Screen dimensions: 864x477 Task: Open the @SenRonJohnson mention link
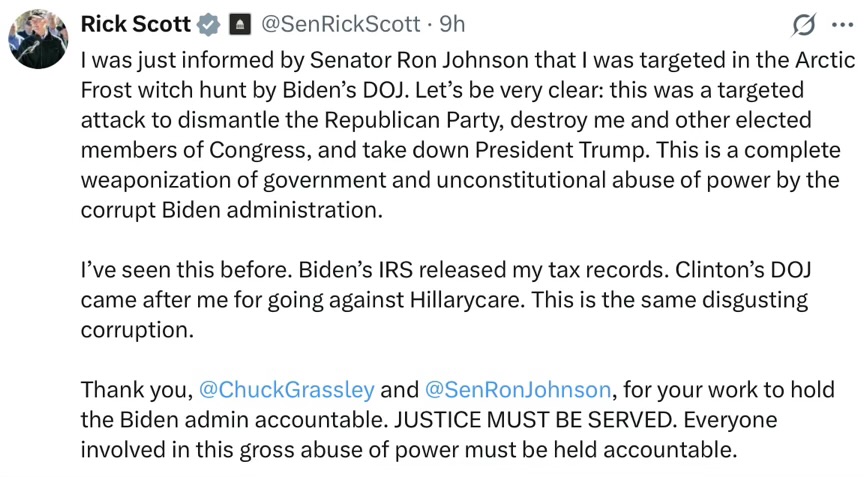point(517,388)
